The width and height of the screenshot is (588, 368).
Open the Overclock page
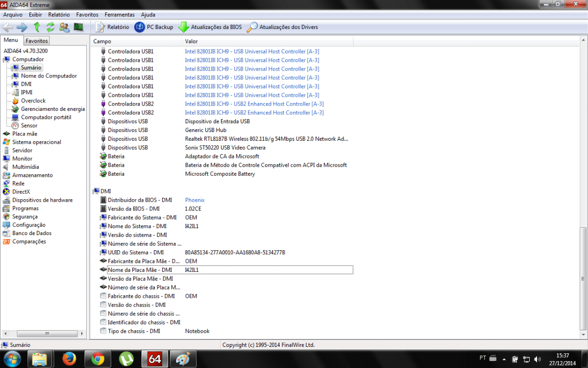[x=33, y=101]
